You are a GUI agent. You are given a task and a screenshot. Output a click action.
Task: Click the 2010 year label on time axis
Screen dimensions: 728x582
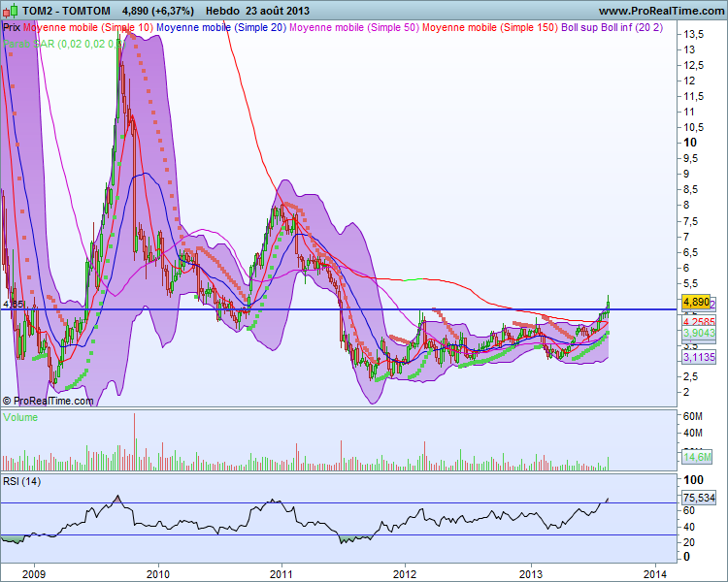pos(158,574)
